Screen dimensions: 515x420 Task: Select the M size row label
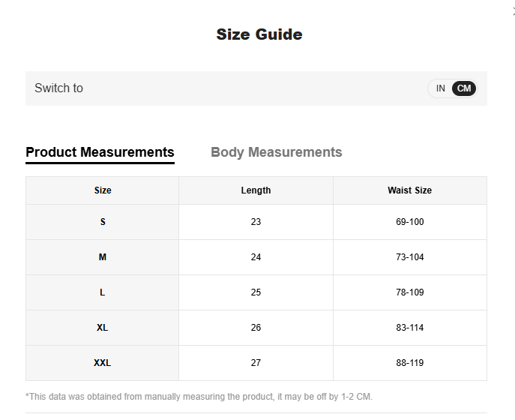tap(103, 257)
